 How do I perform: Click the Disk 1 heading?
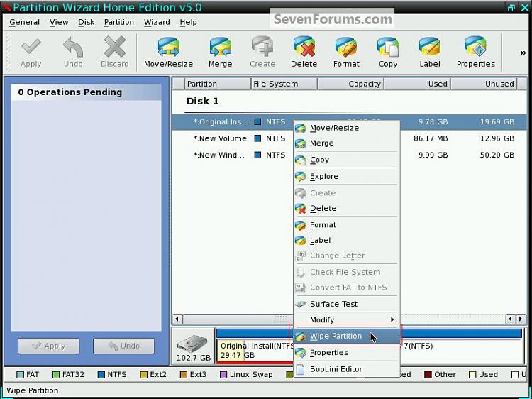[x=203, y=102]
